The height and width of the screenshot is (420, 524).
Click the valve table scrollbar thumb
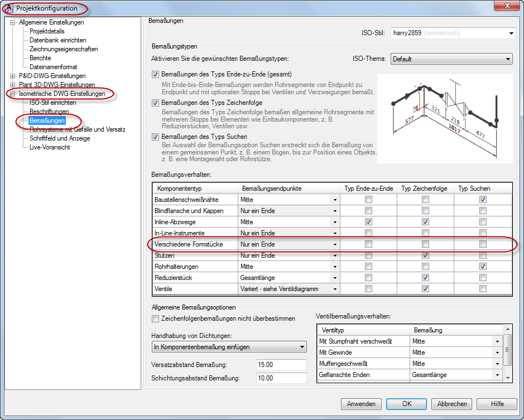[508, 350]
